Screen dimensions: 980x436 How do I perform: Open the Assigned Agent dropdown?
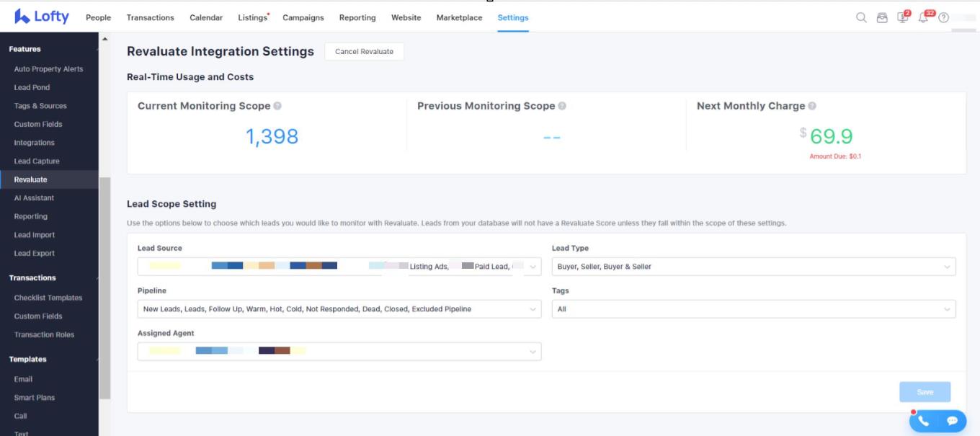tap(339, 352)
